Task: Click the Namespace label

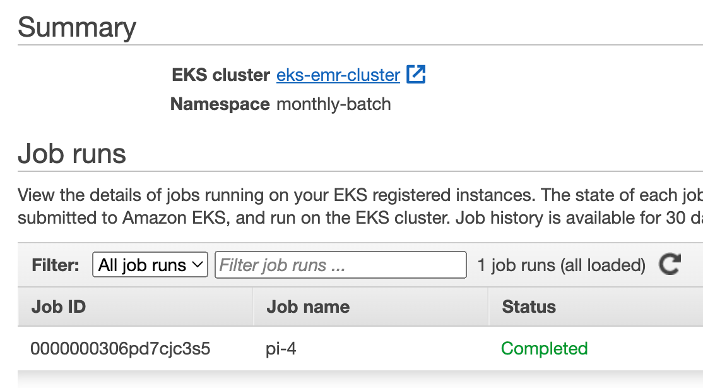Action: click(220, 104)
